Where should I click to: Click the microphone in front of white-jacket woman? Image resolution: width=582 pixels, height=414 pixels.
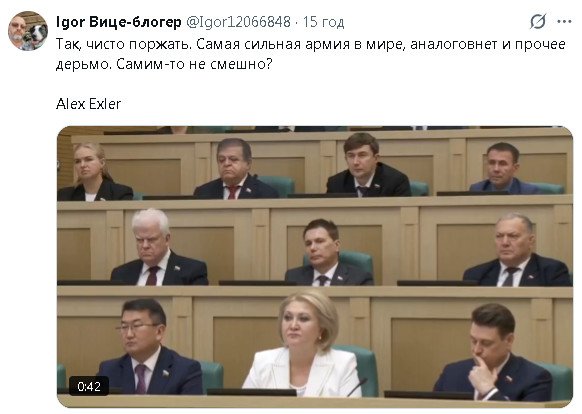(x=356, y=387)
